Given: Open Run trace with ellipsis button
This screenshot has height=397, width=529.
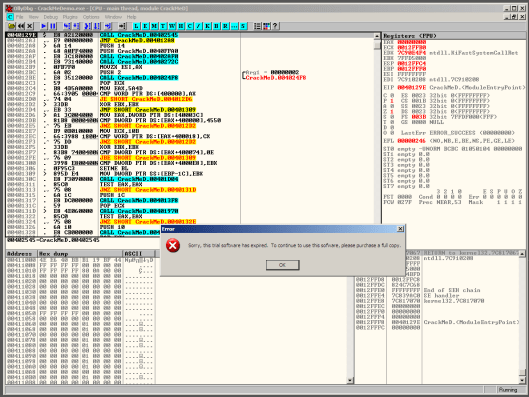Looking at the screenshot, I should 234,26.
